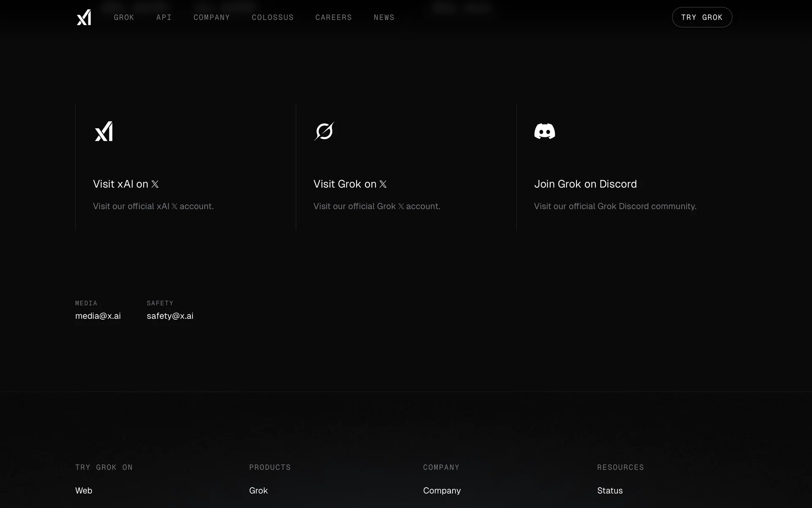Viewport: 812px width, 508px height.
Task: Open Colossus from the top navigation
Action: pos(272,17)
